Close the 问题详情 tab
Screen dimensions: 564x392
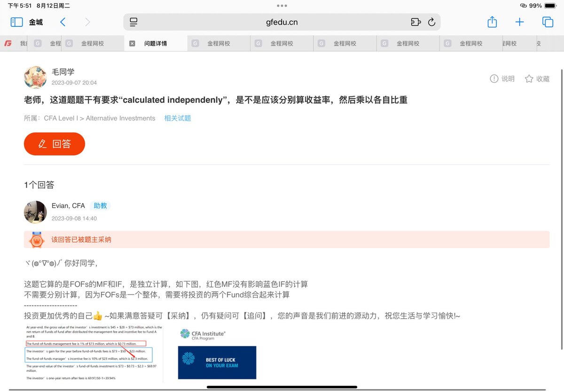point(132,43)
